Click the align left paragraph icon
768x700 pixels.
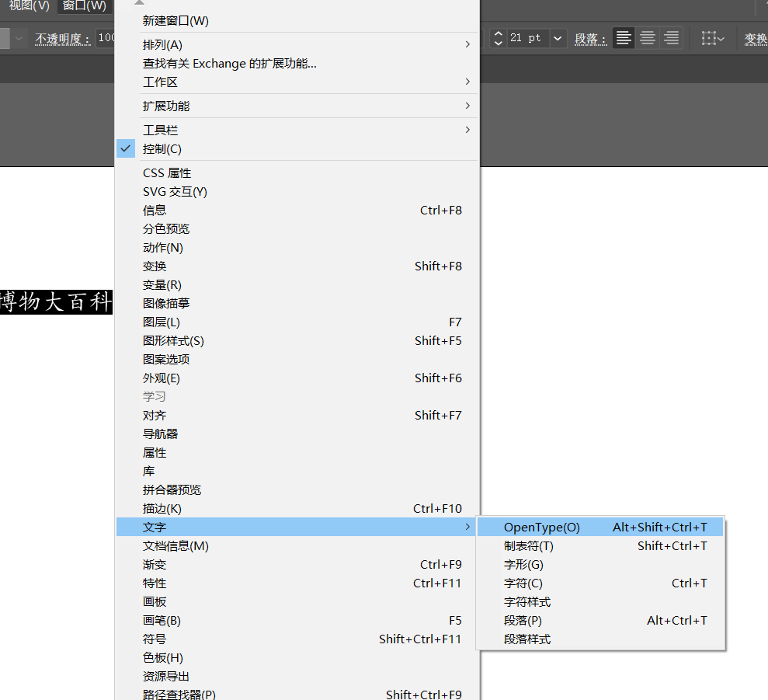tap(624, 38)
